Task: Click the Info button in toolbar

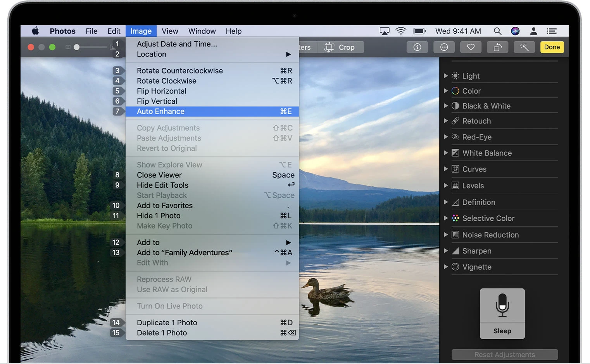Action: click(x=417, y=47)
